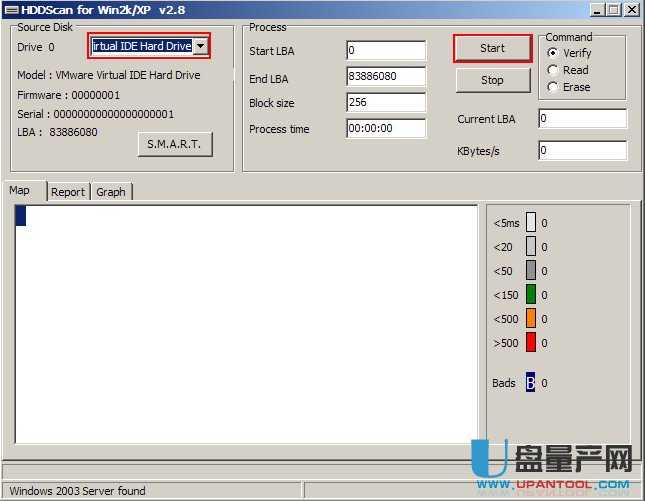Open the source drive dropdown list
Viewport: 645px width, 501px height.
[201, 46]
